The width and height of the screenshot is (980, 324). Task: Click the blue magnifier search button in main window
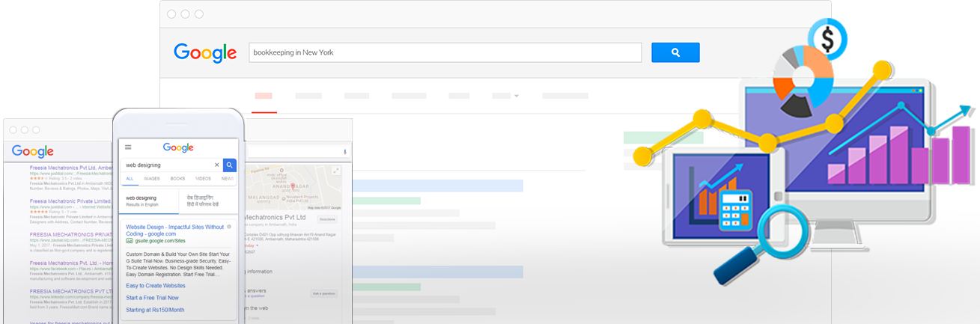click(x=675, y=52)
